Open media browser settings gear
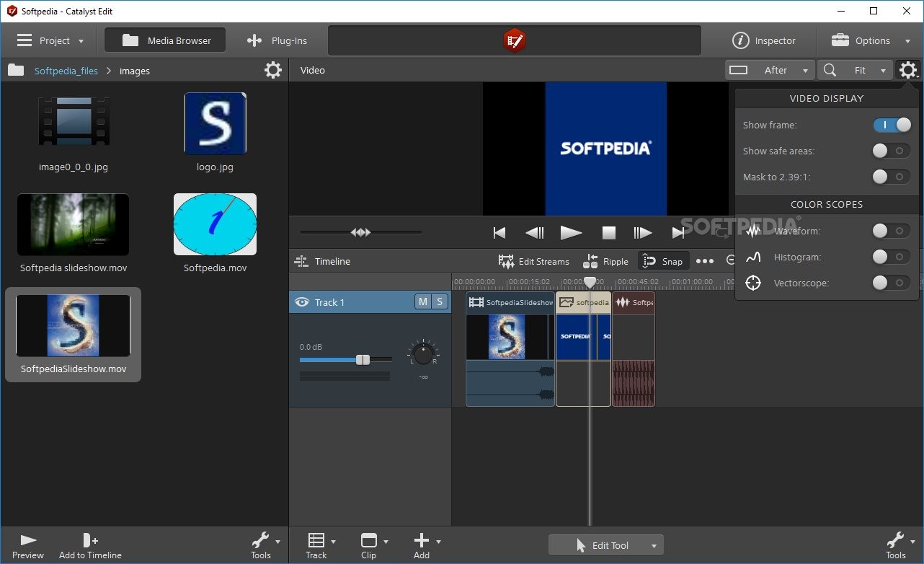 point(273,70)
